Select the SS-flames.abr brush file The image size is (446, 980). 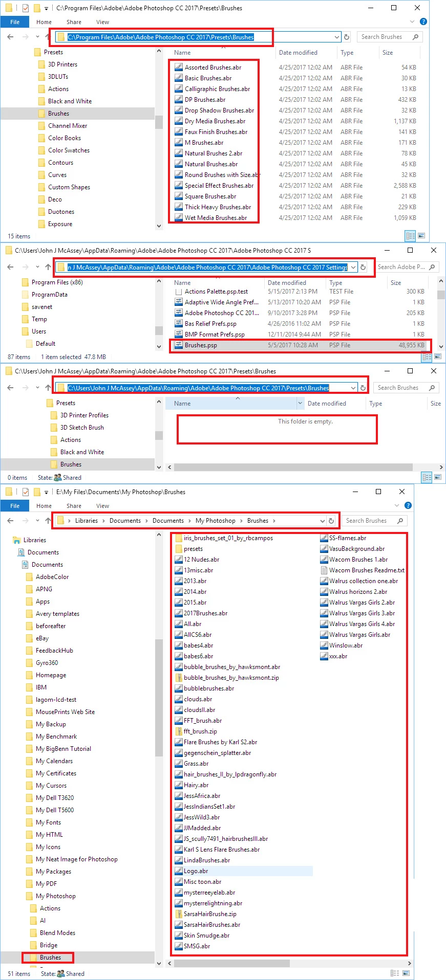(343, 538)
